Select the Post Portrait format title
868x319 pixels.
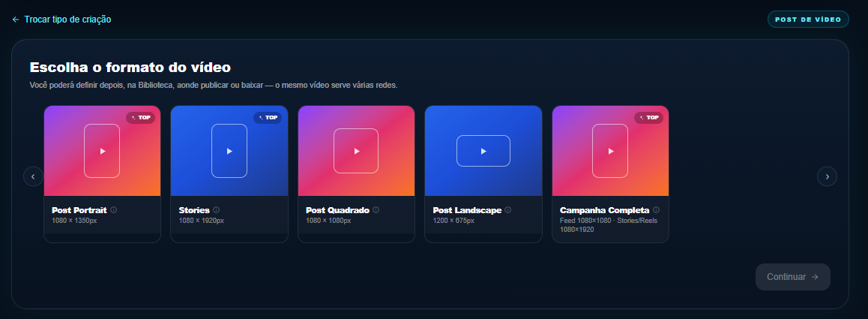click(79, 210)
